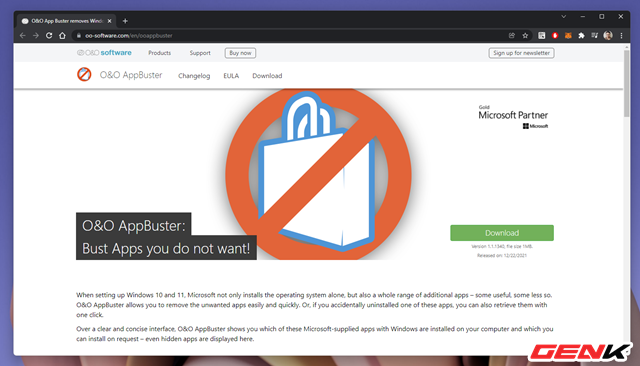This screenshot has height=366, width=640.
Task: Click the Chrome profile avatar
Action: (608, 35)
